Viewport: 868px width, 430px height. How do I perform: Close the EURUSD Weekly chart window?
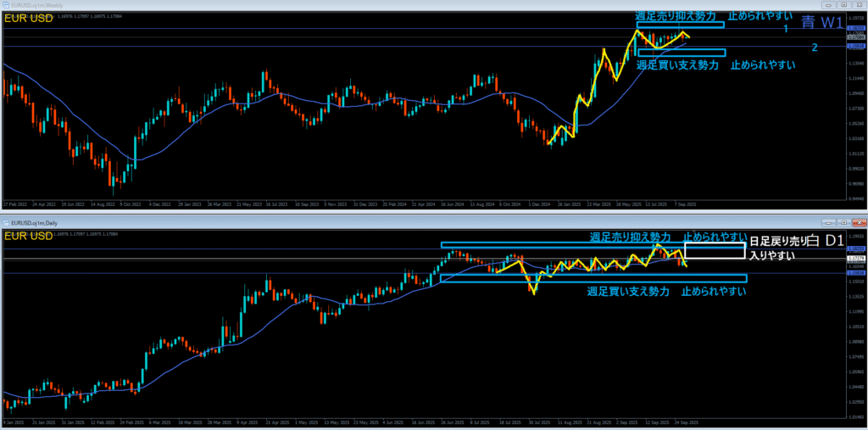[x=858, y=4]
